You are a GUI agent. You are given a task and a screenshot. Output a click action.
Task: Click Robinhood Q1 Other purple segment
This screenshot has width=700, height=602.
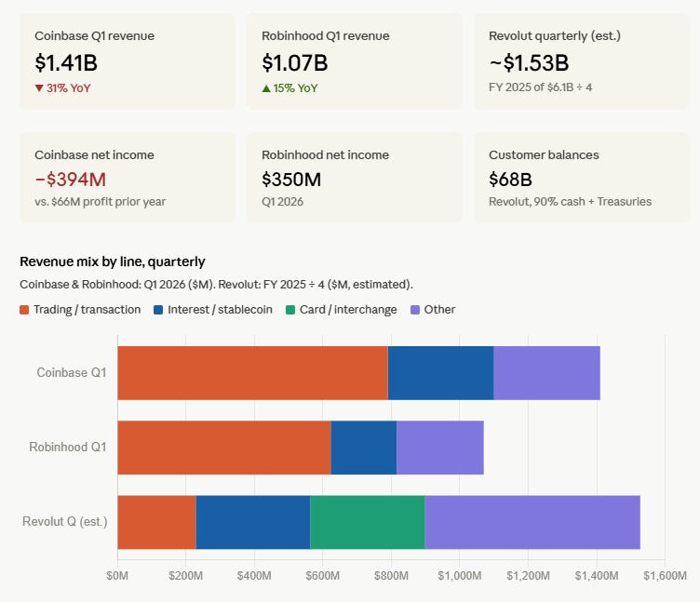coord(440,448)
